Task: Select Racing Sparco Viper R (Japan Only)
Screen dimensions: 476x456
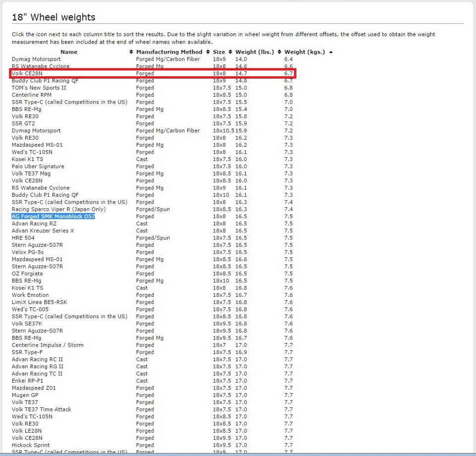Action: click(x=59, y=209)
